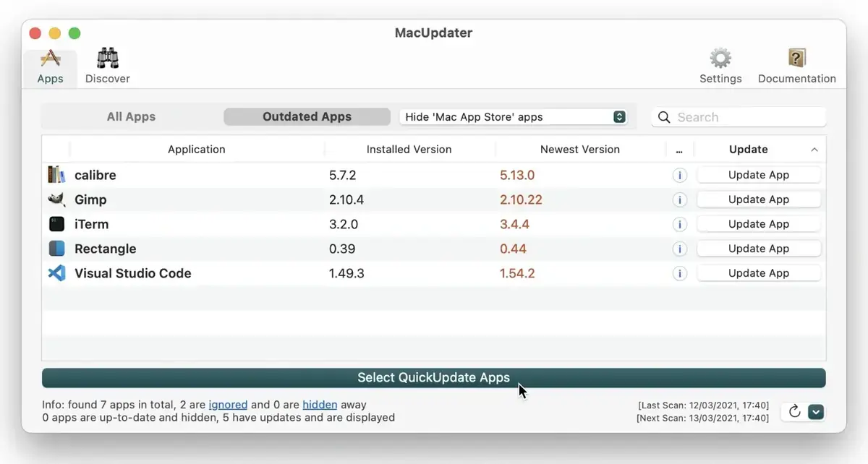Click the info icon next to Gimp
868x464 pixels.
pos(679,199)
